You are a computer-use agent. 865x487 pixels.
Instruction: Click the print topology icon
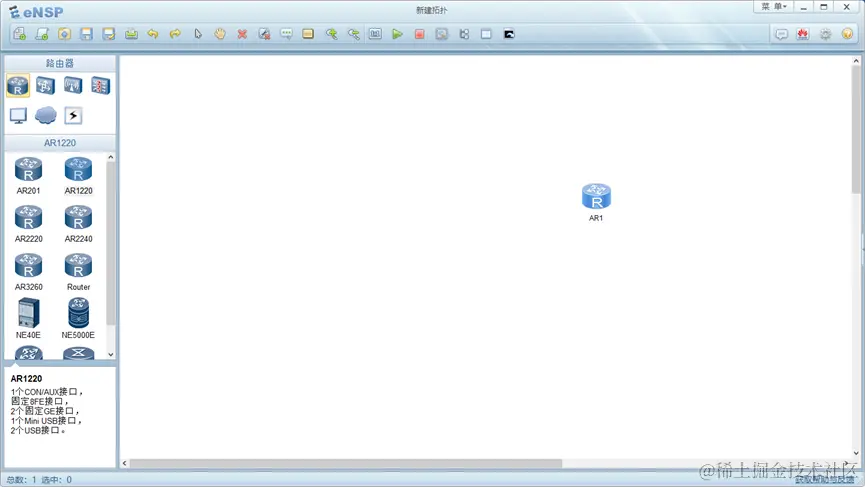coord(131,34)
